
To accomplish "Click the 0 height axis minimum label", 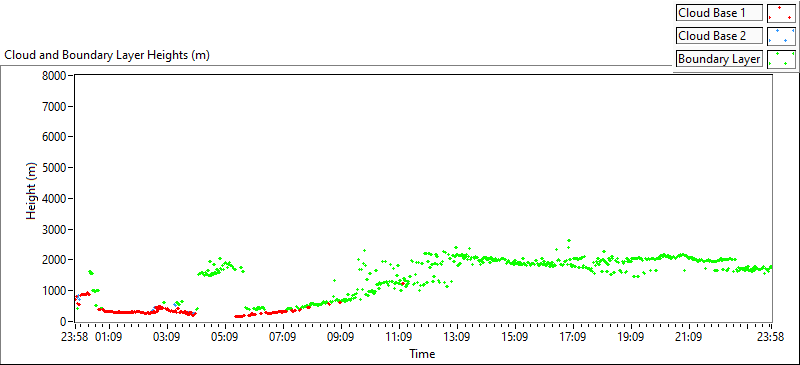I will (64, 322).
